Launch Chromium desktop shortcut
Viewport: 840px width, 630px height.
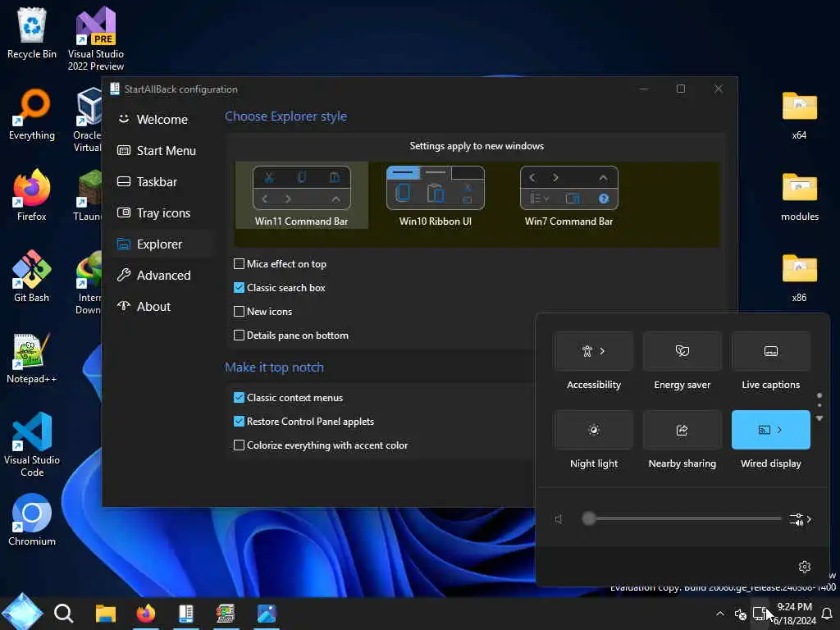(32, 519)
